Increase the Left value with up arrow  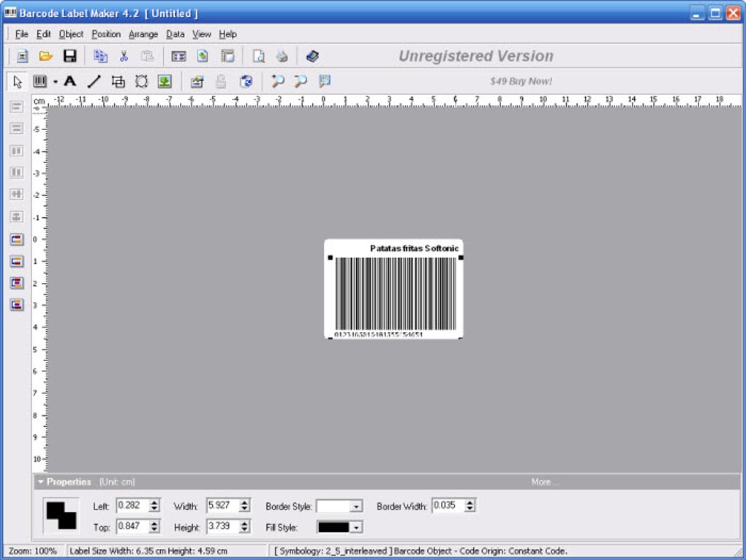pos(154,502)
